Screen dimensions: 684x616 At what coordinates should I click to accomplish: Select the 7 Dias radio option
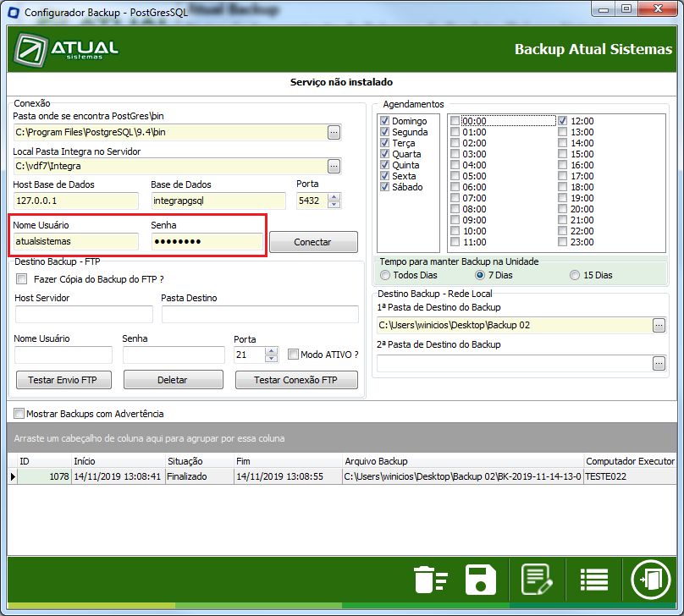click(x=480, y=275)
